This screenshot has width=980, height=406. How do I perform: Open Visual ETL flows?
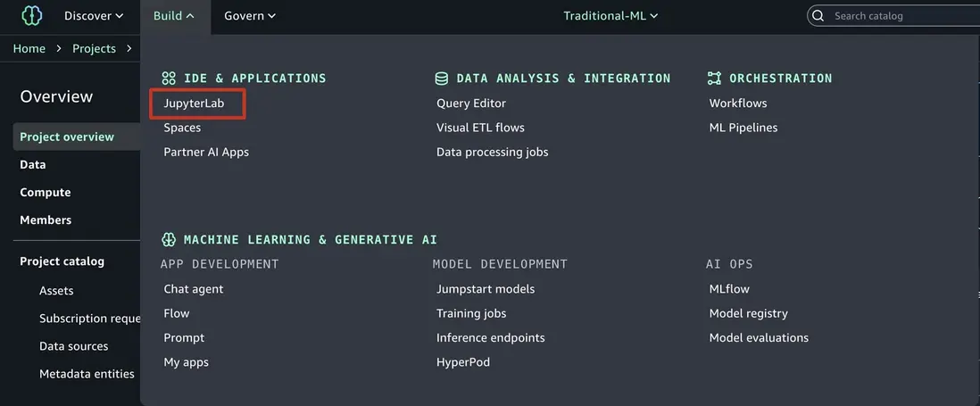(480, 128)
